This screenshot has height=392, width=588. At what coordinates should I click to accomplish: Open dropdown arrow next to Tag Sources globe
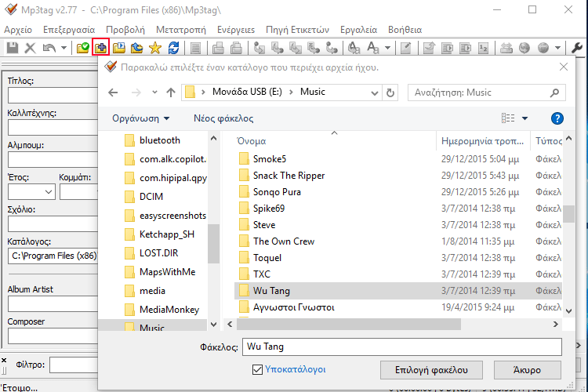click(x=557, y=48)
